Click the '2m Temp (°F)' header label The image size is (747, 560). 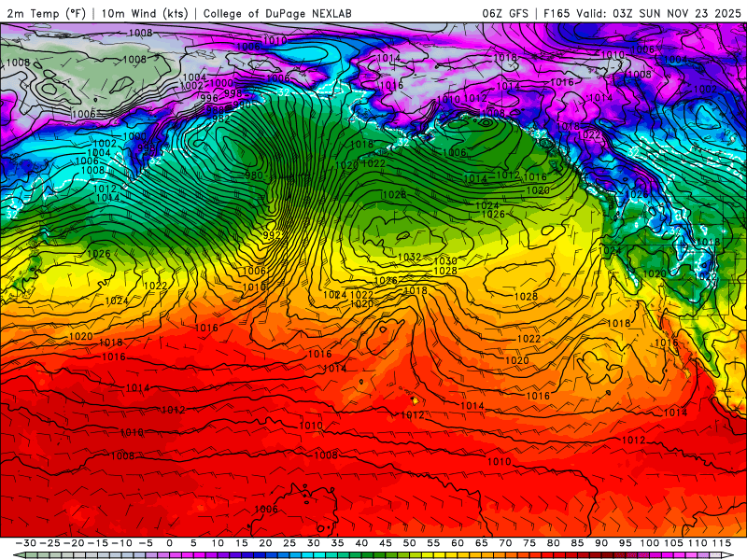[46, 13]
